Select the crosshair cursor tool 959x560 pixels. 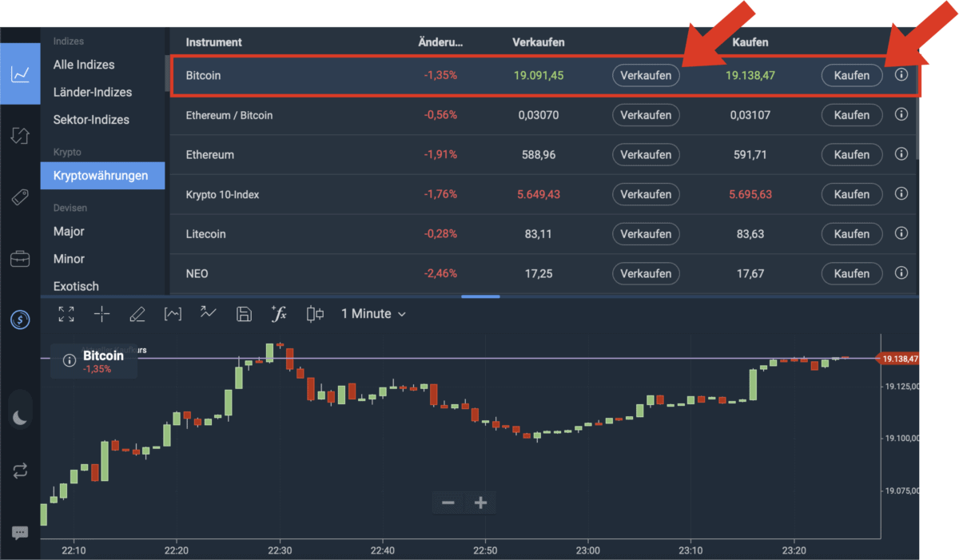click(x=102, y=314)
